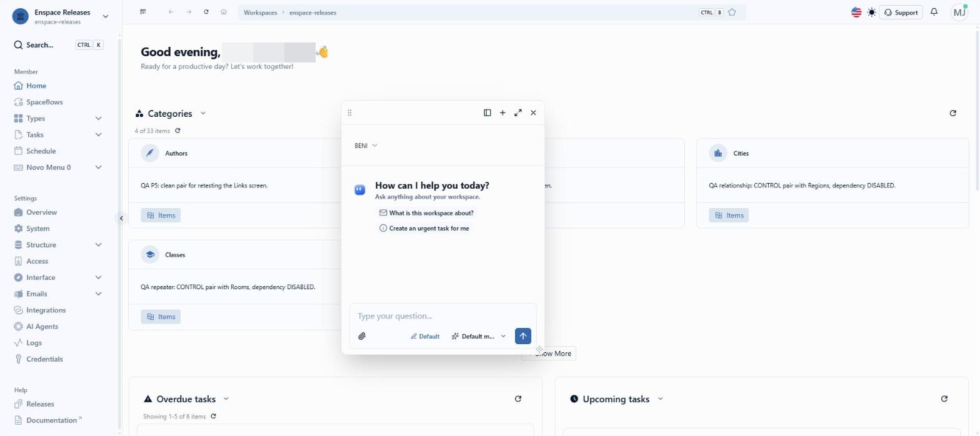Favorite this page with the star icon
This screenshot has height=436, width=980.
(732, 12)
